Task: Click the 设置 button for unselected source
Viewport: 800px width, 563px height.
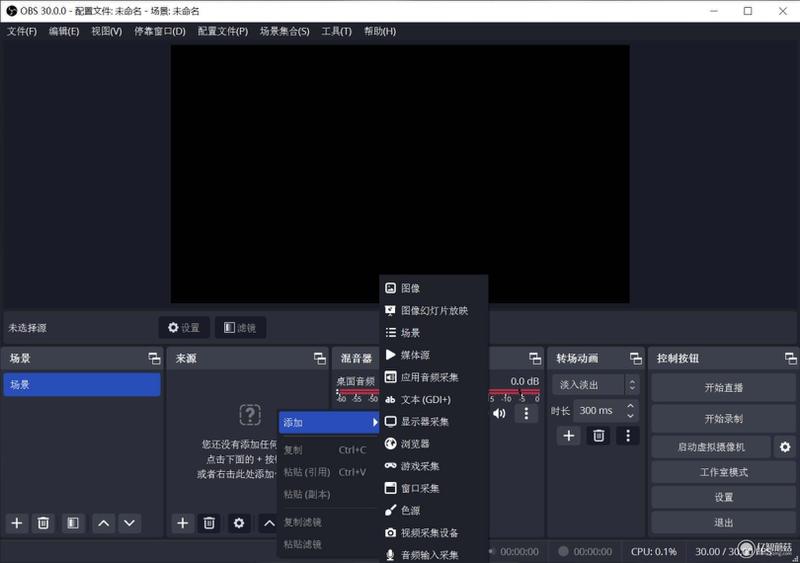Action: [184, 328]
